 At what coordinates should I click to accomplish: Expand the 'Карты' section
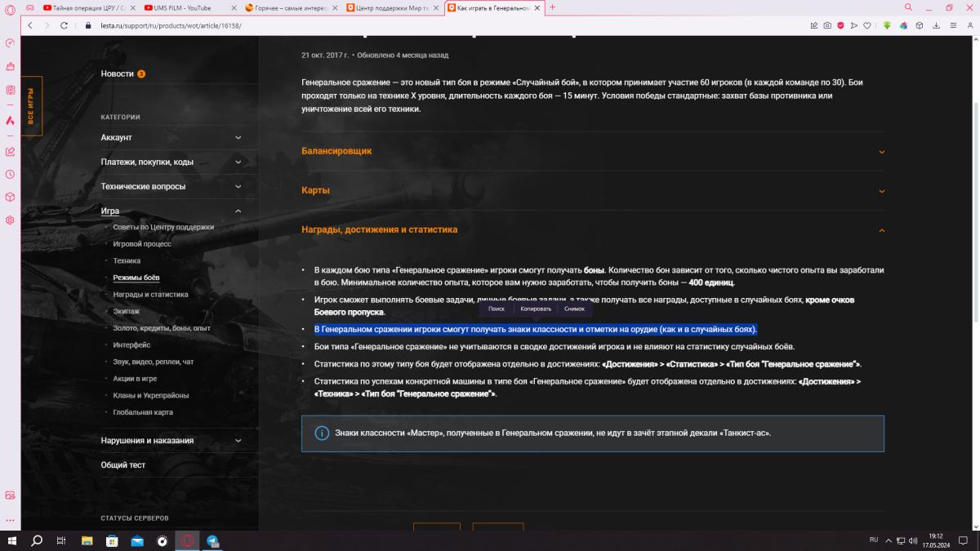(x=593, y=190)
